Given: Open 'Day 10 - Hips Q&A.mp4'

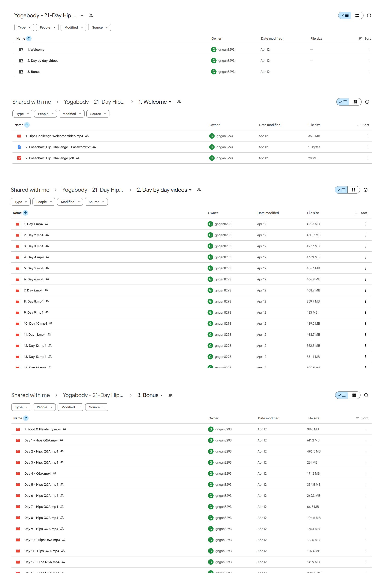Looking at the screenshot, I should pyautogui.click(x=42, y=540).
